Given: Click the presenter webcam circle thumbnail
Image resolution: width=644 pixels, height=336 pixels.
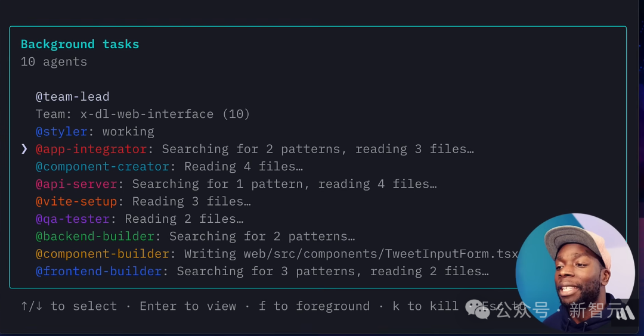Looking at the screenshot, I should click(575, 272).
